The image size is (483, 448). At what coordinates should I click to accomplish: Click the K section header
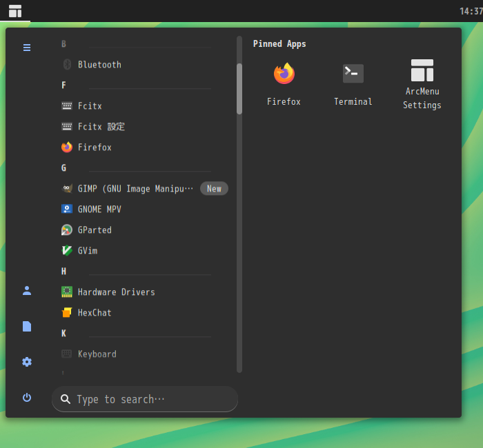(63, 333)
